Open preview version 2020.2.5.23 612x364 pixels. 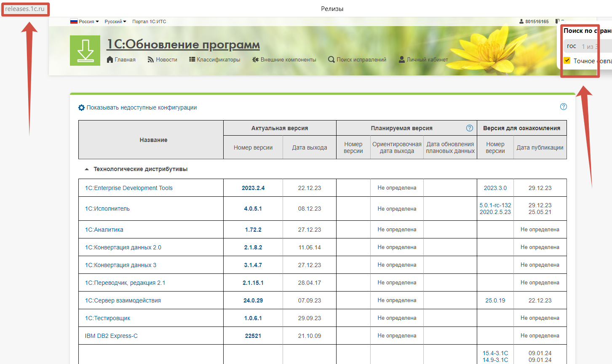point(495,212)
